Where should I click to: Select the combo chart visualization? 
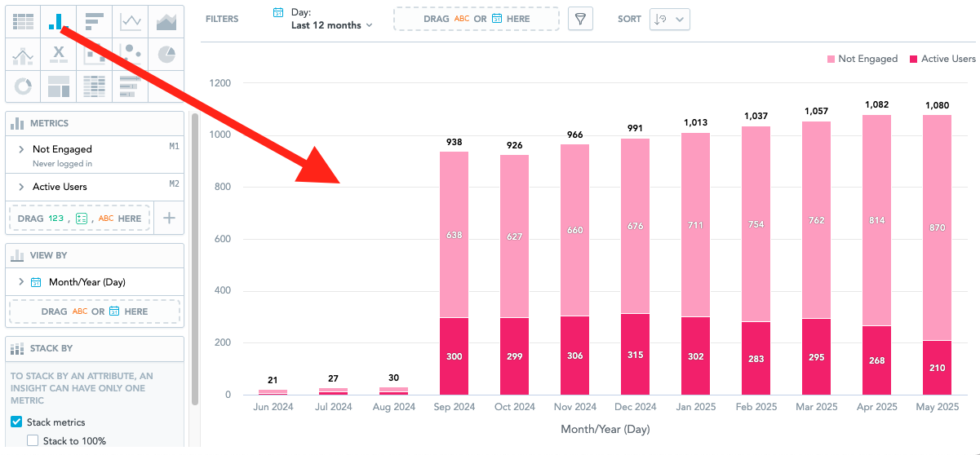[x=23, y=55]
